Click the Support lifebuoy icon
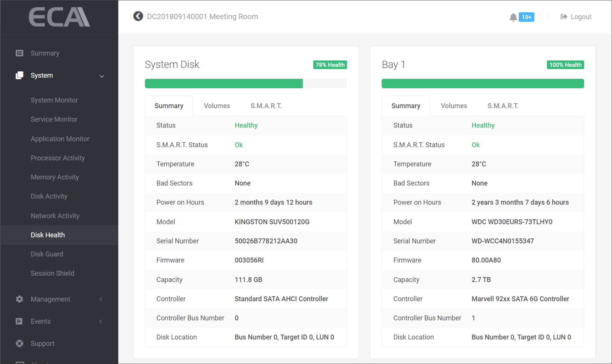 tap(20, 344)
